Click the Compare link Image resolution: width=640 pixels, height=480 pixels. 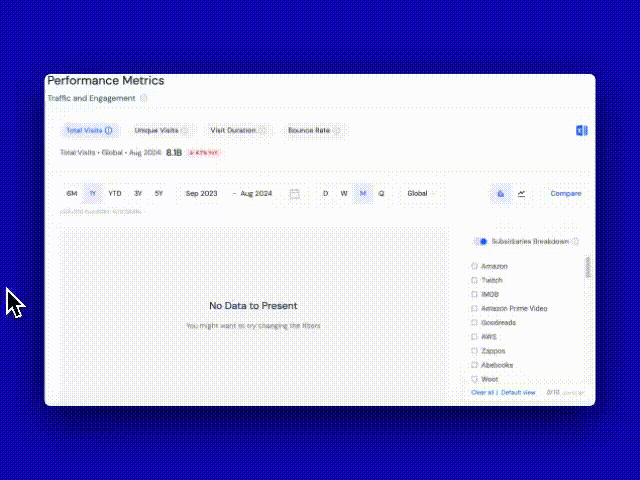tap(566, 193)
